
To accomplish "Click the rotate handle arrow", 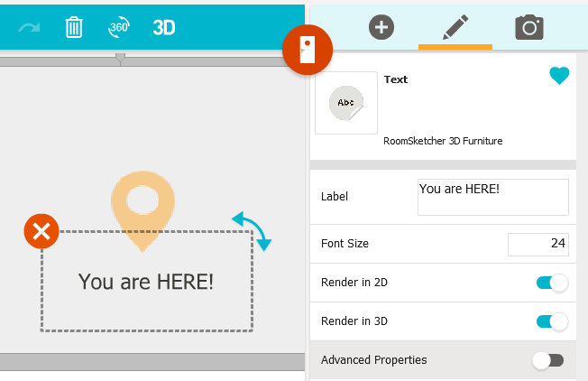I will tap(251, 229).
